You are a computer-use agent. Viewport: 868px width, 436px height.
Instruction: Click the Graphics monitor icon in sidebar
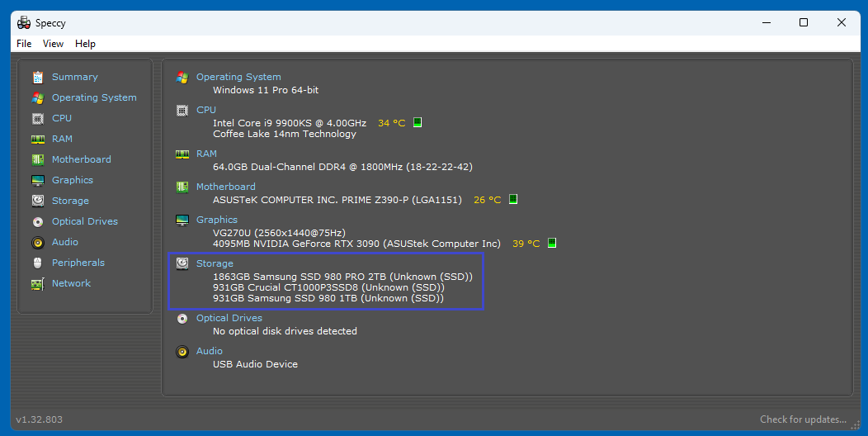click(x=38, y=181)
